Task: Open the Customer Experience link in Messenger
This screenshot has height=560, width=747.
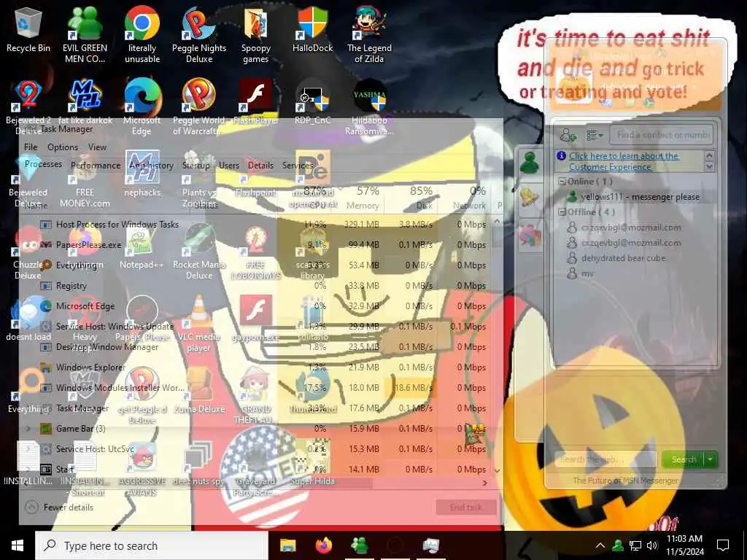Action: pos(624,161)
